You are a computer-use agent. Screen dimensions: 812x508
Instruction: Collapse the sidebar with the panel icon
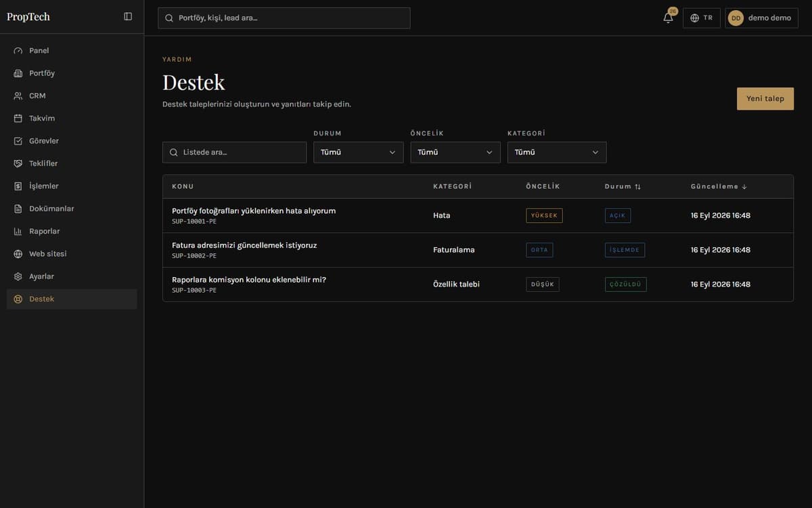click(x=128, y=16)
